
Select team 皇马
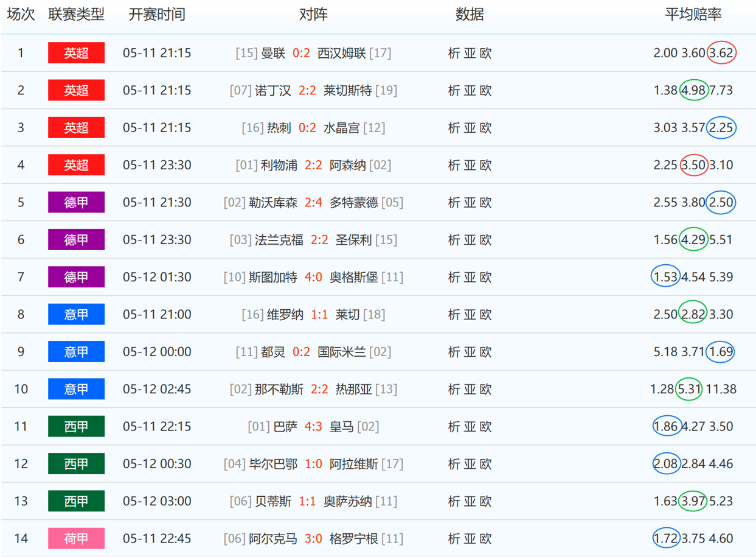342,427
